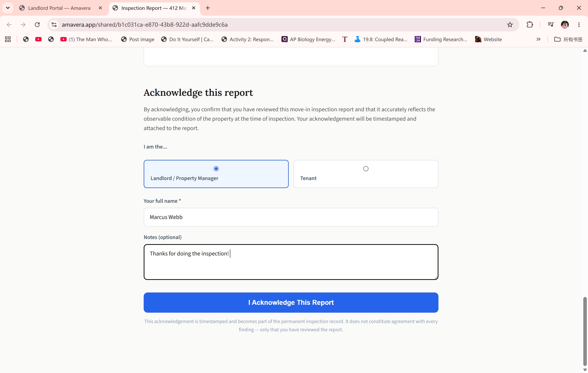Minimize the browser window
The width and height of the screenshot is (588, 373).
click(x=543, y=8)
